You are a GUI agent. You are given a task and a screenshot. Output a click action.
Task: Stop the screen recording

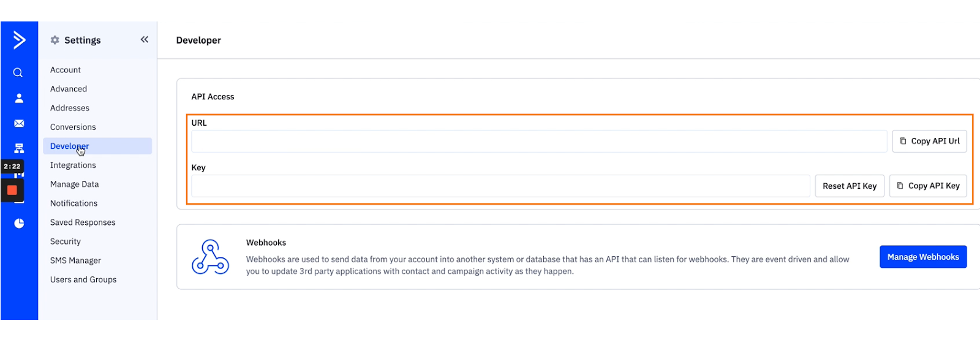(12, 190)
